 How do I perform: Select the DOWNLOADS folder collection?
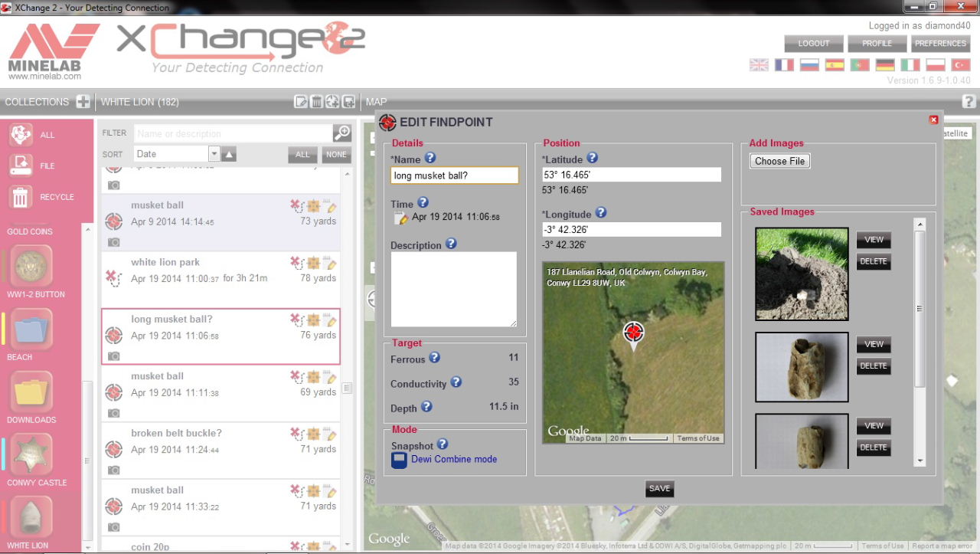(32, 392)
